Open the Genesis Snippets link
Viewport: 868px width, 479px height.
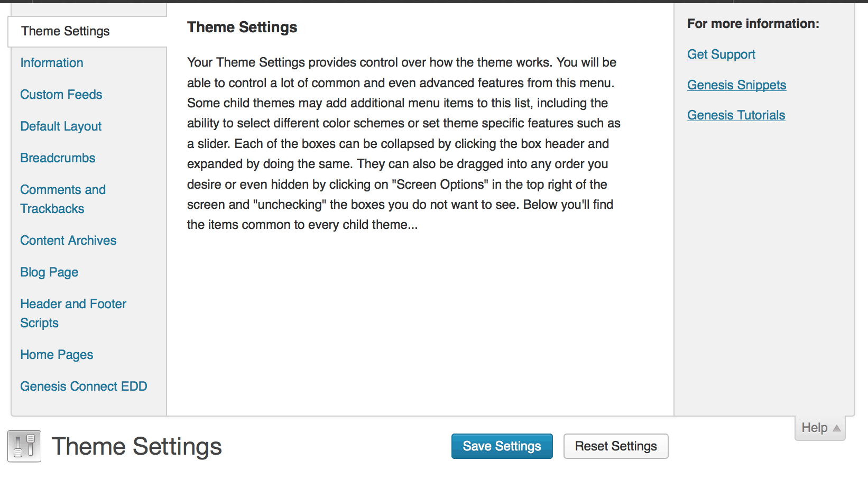(736, 85)
